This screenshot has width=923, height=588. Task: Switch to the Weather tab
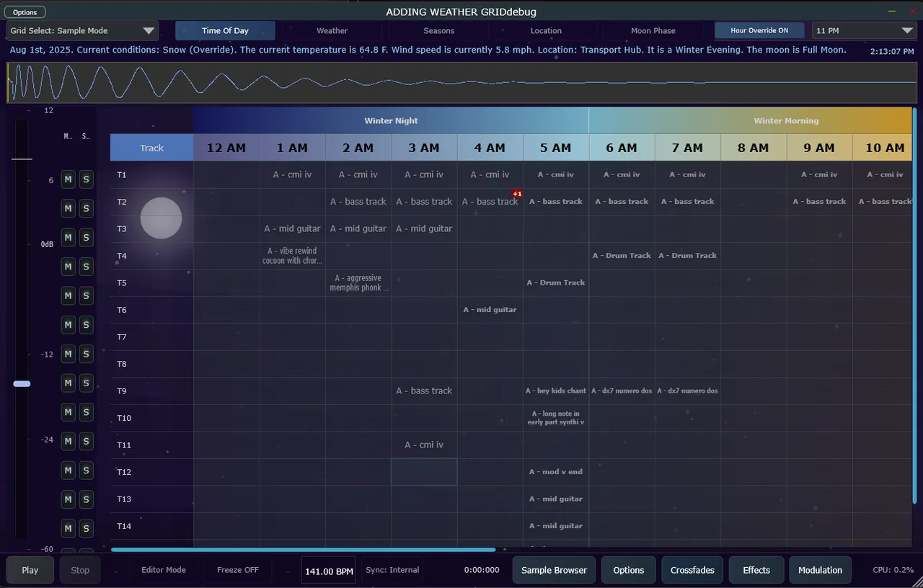[332, 31]
